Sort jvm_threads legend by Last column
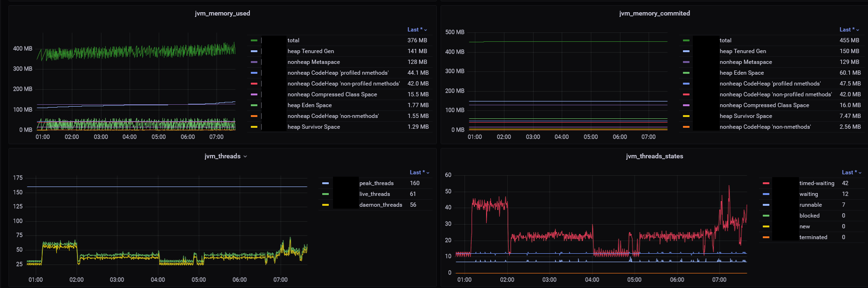 tap(419, 172)
